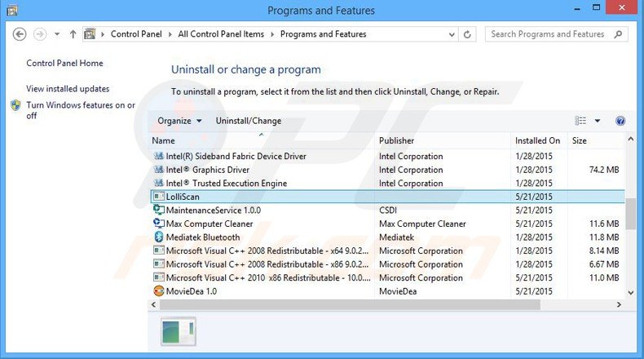The height and width of the screenshot is (359, 644).
Task: Click the Control Panel icon in address bar
Action: tap(90, 34)
